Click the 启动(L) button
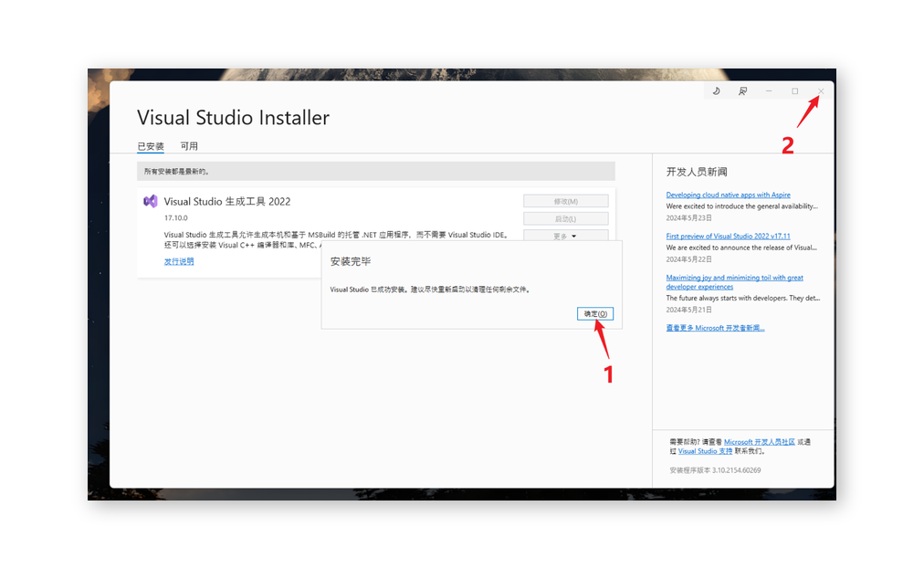The width and height of the screenshot is (924, 569). coord(565,218)
